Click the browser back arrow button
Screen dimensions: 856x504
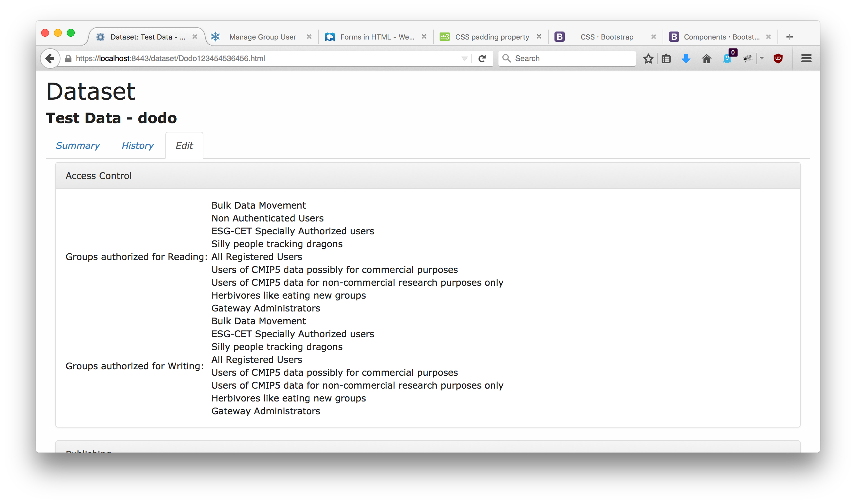point(50,59)
